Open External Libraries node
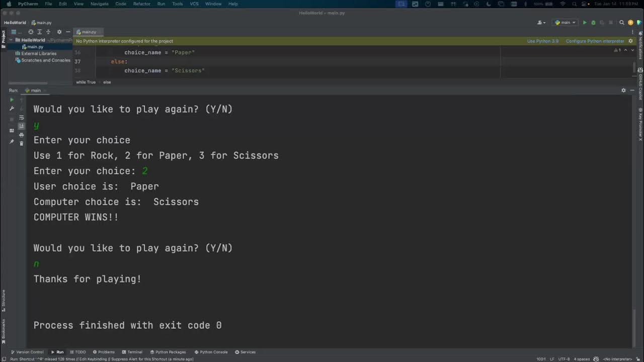This screenshot has width=644, height=362. coord(35,53)
